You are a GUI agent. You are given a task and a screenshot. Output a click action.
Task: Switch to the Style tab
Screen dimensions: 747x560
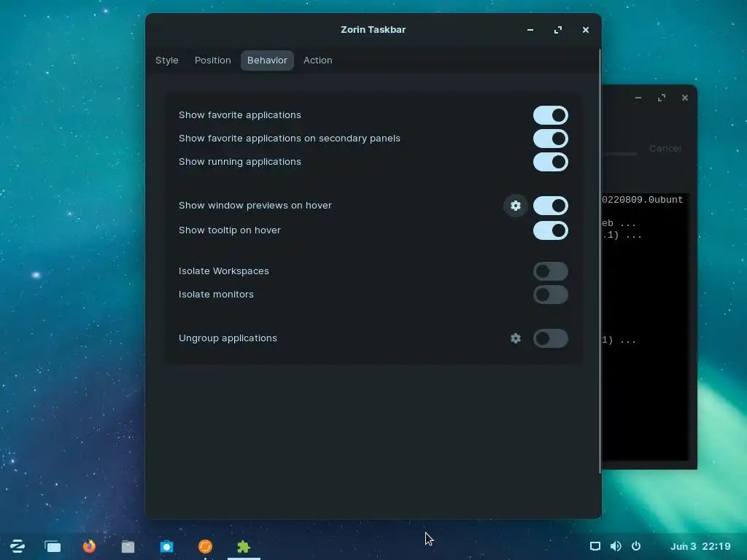pyautogui.click(x=167, y=61)
